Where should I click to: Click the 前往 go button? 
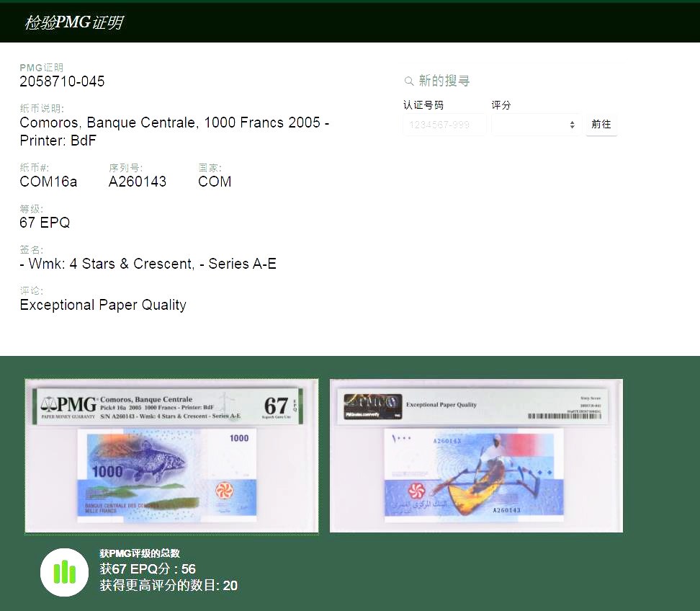tap(601, 124)
